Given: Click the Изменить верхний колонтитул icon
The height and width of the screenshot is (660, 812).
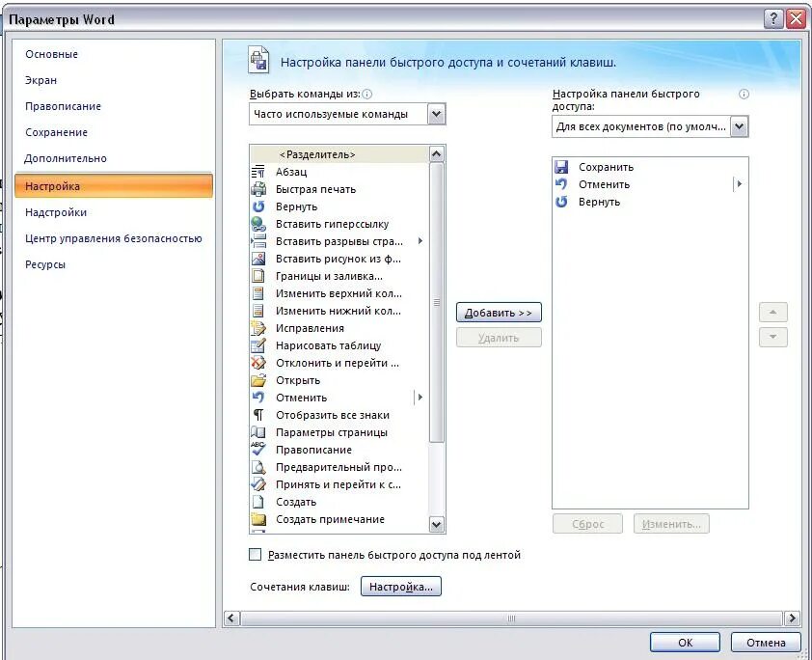Looking at the screenshot, I should (257, 293).
